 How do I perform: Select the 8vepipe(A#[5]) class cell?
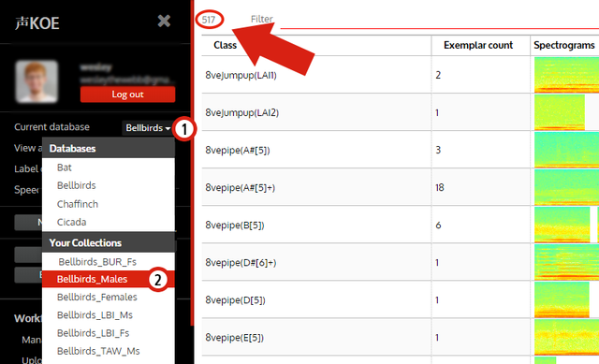coord(316,150)
